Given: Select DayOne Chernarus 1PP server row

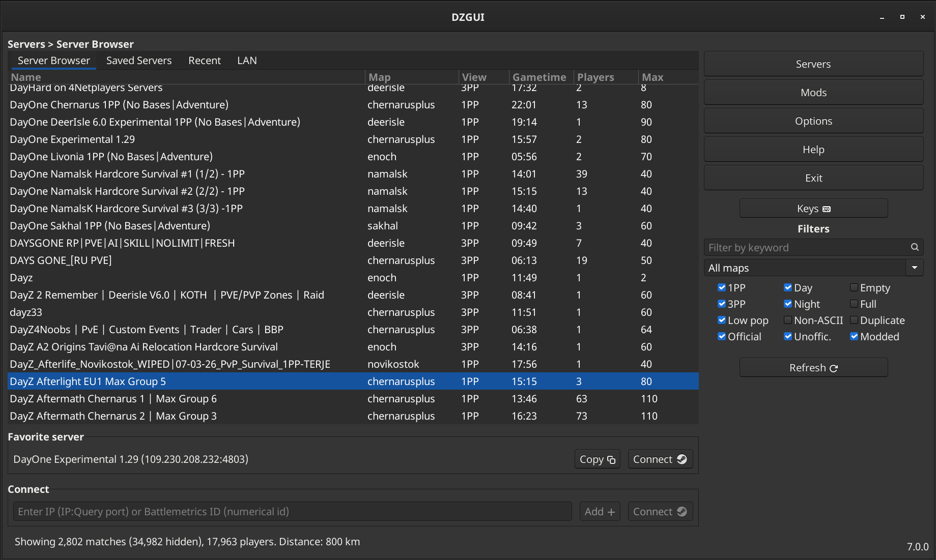Looking at the screenshot, I should click(353, 105).
